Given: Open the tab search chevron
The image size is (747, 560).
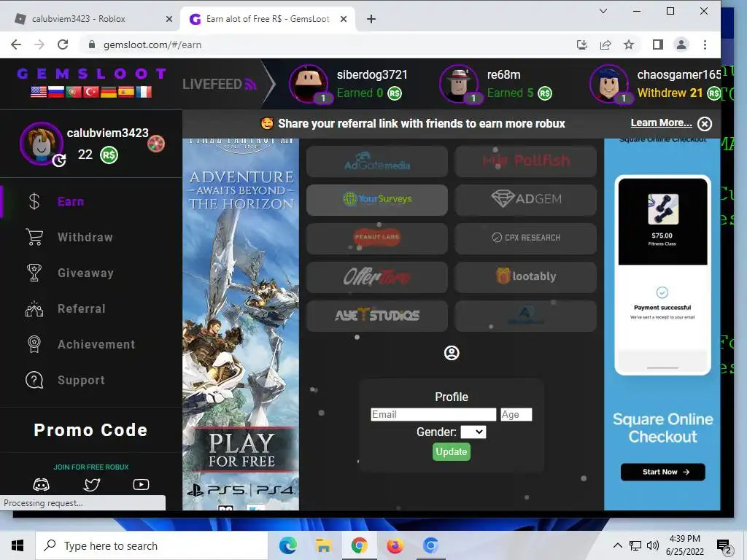Looking at the screenshot, I should (x=603, y=11).
